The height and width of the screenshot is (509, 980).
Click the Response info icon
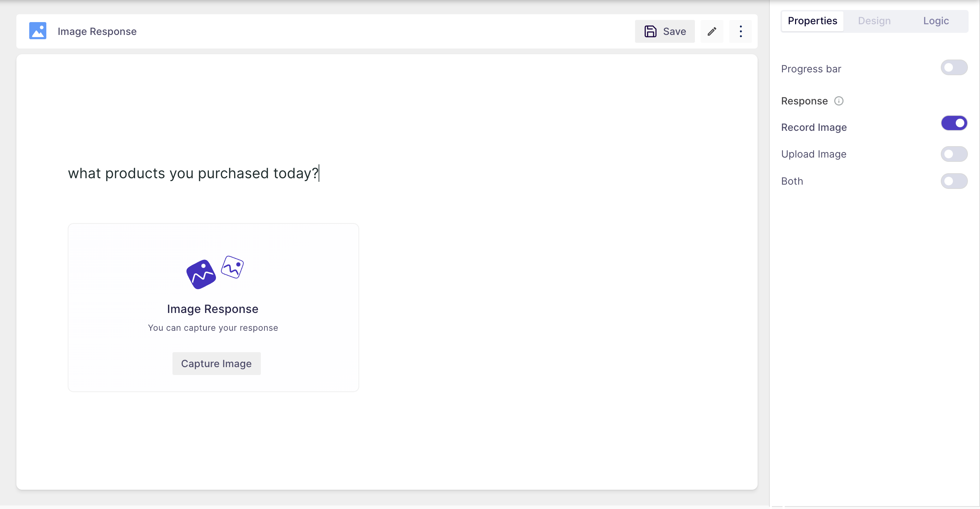click(x=839, y=101)
